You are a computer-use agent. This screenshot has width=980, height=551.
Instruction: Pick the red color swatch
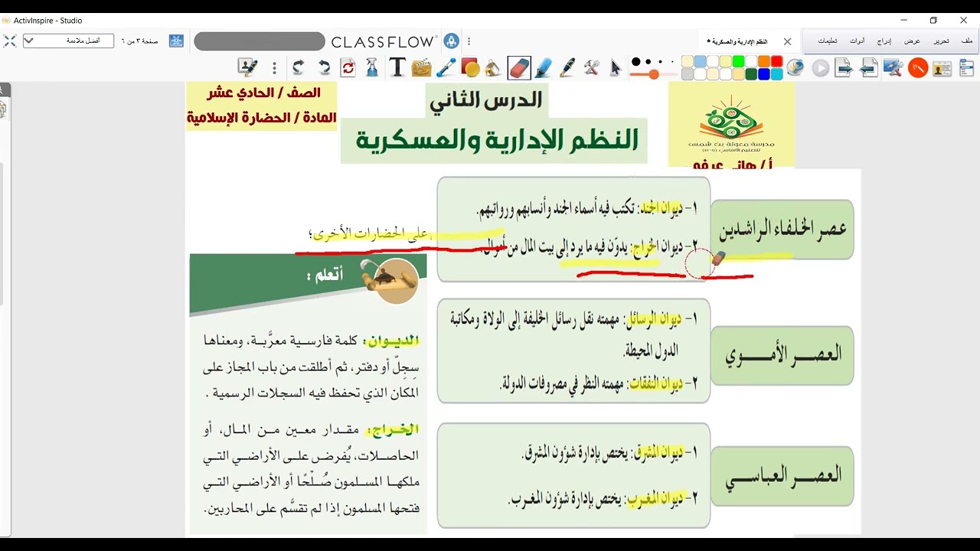point(776,61)
